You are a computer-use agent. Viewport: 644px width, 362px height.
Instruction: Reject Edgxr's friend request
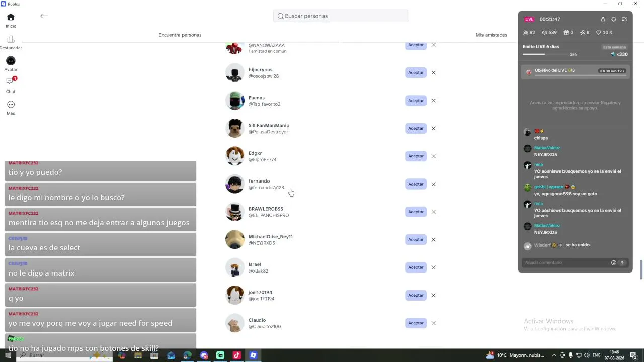(433, 156)
